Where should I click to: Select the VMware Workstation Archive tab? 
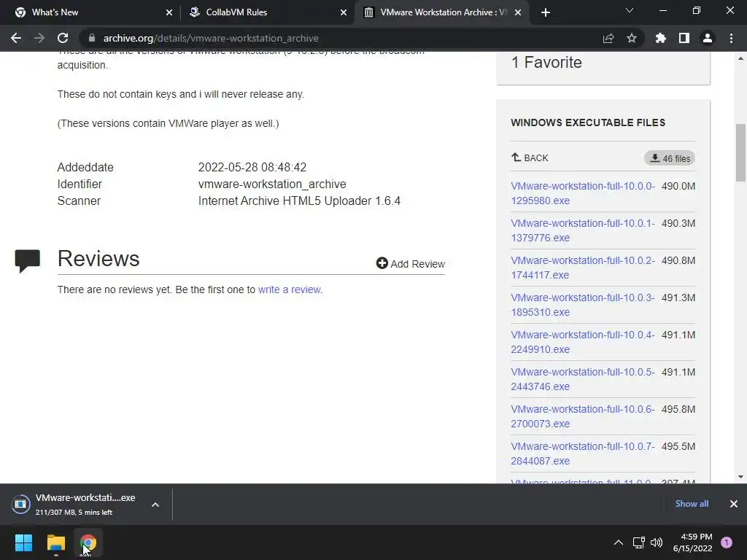pyautogui.click(x=441, y=12)
